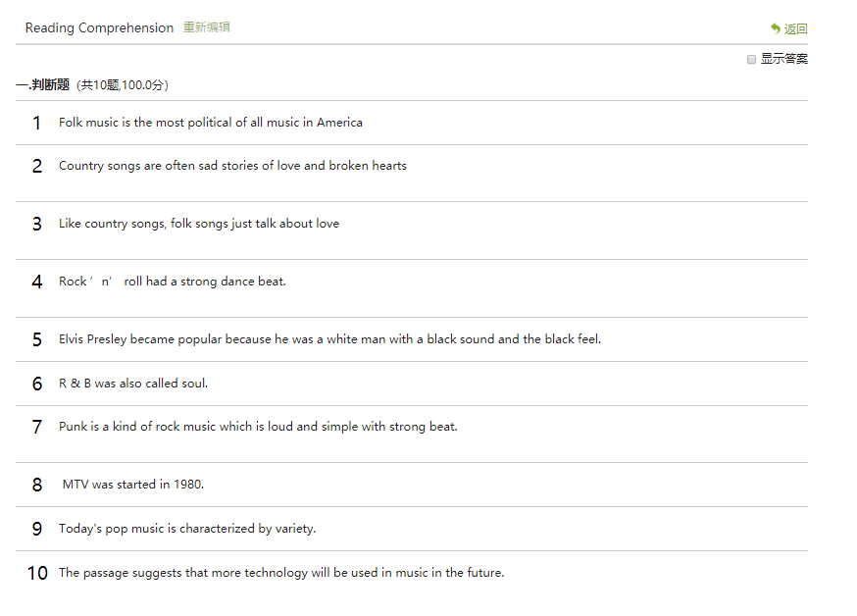Viewport: 857px width, 616px height.
Task: Enable the 显示答案 checkbox
Action: coord(752,59)
